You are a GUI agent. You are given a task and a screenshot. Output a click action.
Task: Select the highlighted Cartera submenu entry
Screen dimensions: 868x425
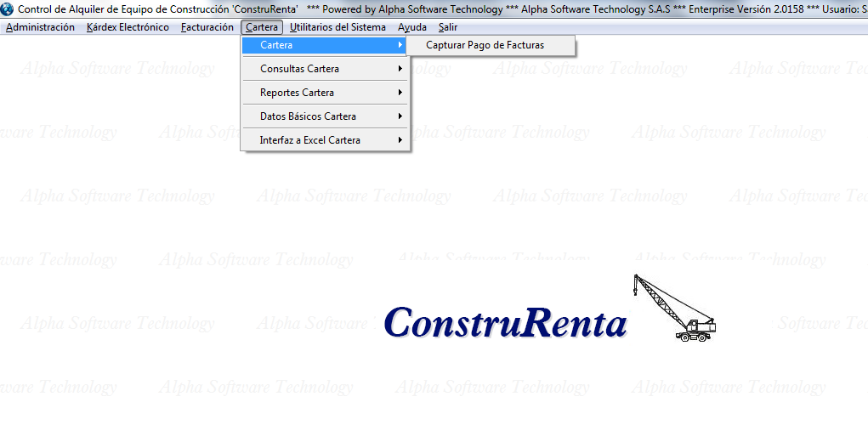(x=276, y=45)
